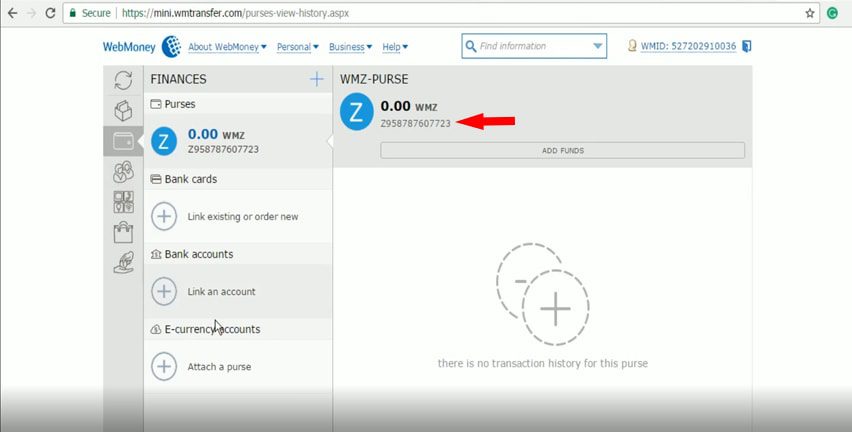Screen dimensions: 852x432
Task: Click the browser back arrow
Action: pyautogui.click(x=12, y=13)
